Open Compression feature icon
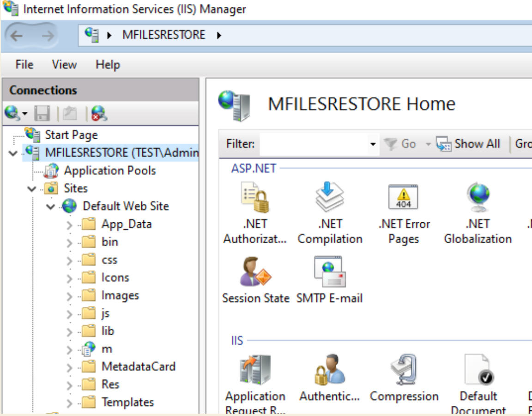 pyautogui.click(x=404, y=379)
